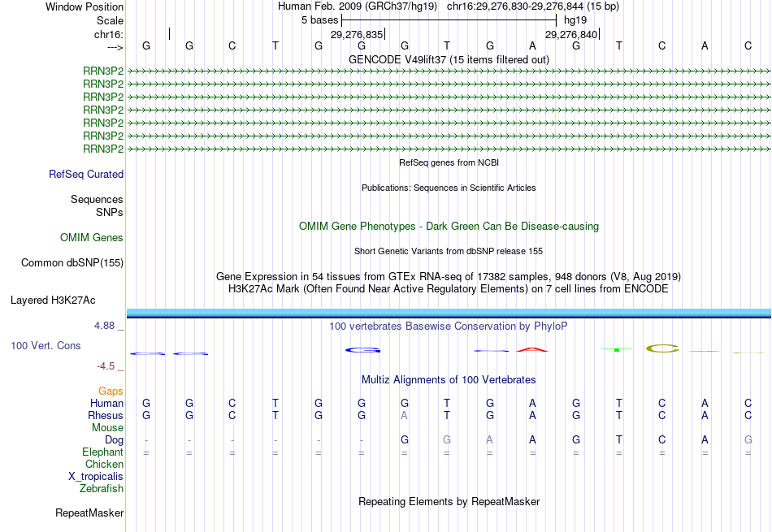Click the large yellow C PhyloP glyph
772x532 pixels.
[x=662, y=349]
